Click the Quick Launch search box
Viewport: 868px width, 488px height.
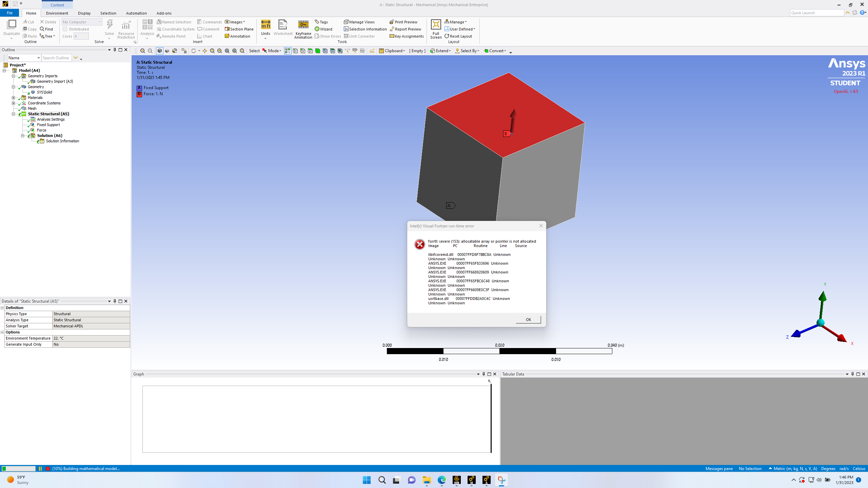point(817,13)
